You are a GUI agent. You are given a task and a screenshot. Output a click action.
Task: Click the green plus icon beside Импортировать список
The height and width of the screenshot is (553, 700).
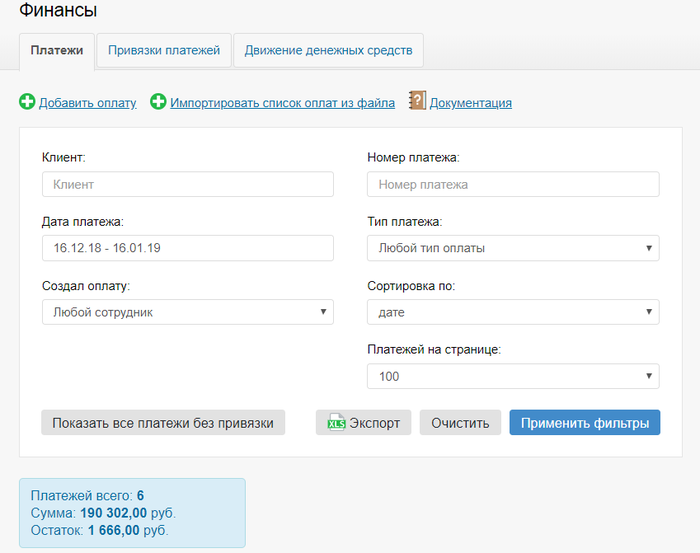point(158,102)
